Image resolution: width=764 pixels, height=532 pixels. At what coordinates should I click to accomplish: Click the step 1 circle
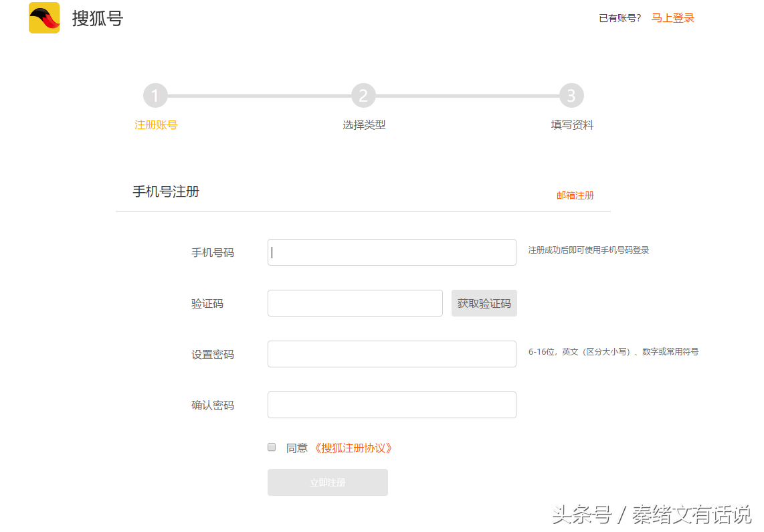tap(155, 96)
